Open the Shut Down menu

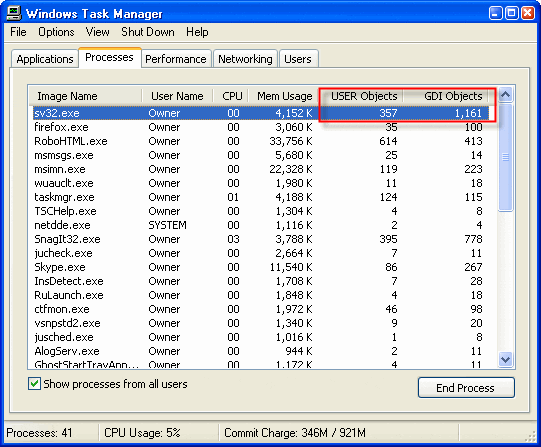click(148, 32)
